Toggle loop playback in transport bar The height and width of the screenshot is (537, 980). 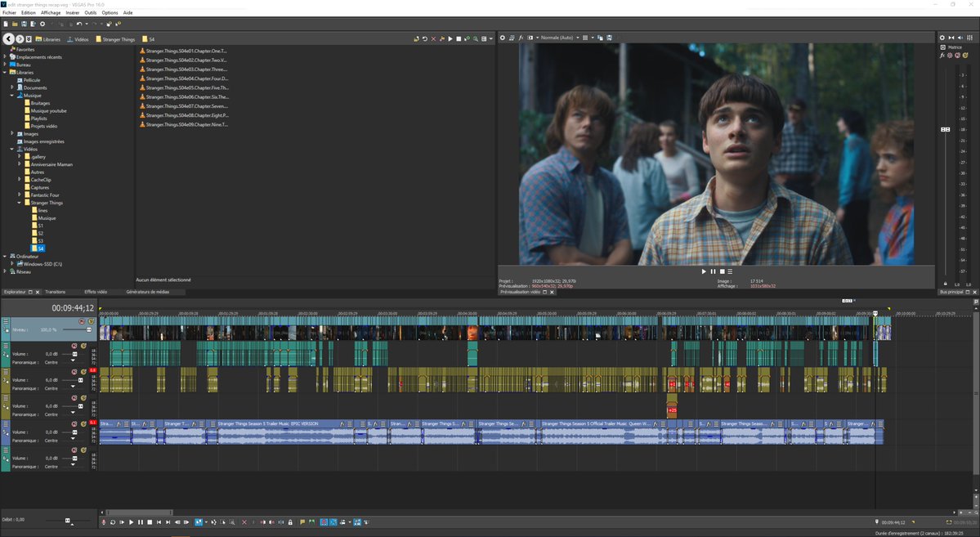pyautogui.click(x=113, y=522)
